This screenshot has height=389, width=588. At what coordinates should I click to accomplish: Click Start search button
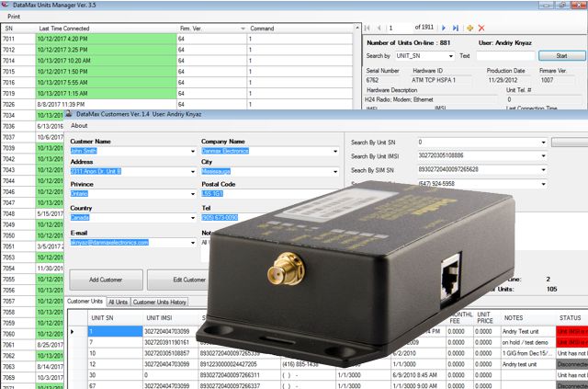click(x=561, y=55)
